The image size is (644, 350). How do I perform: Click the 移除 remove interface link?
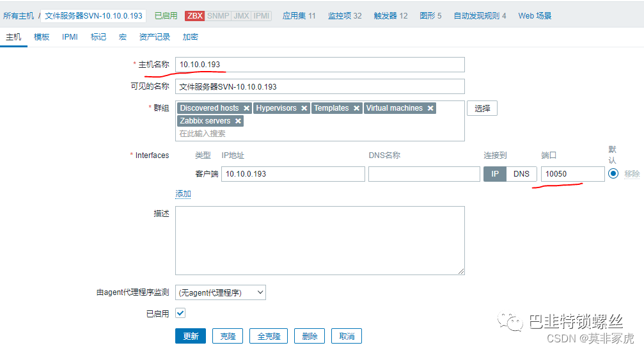(632, 174)
